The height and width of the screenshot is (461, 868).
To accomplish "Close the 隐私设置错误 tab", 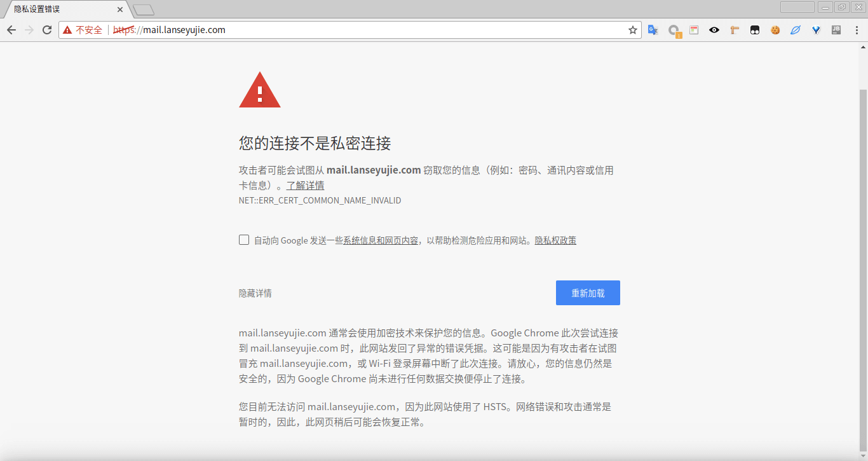I will click(120, 10).
